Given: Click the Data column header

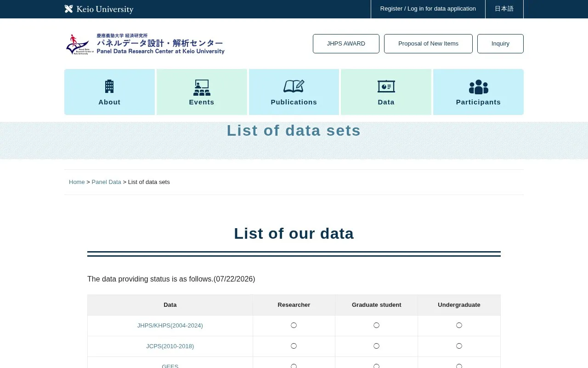Looking at the screenshot, I should pyautogui.click(x=170, y=305).
